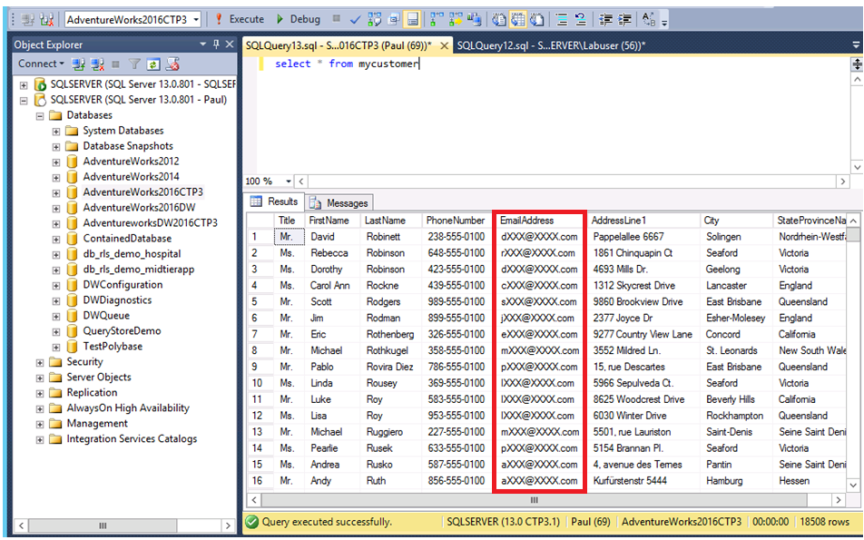Open the AdventureWorks2016CTP3 database dropdown
864x540 pixels.
coord(196,20)
